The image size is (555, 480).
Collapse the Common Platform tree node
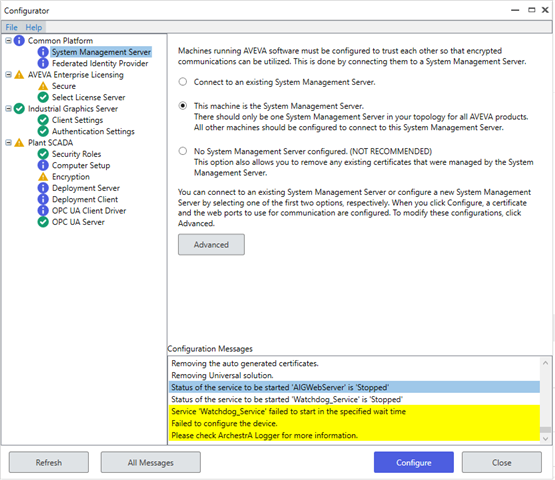tap(8, 41)
